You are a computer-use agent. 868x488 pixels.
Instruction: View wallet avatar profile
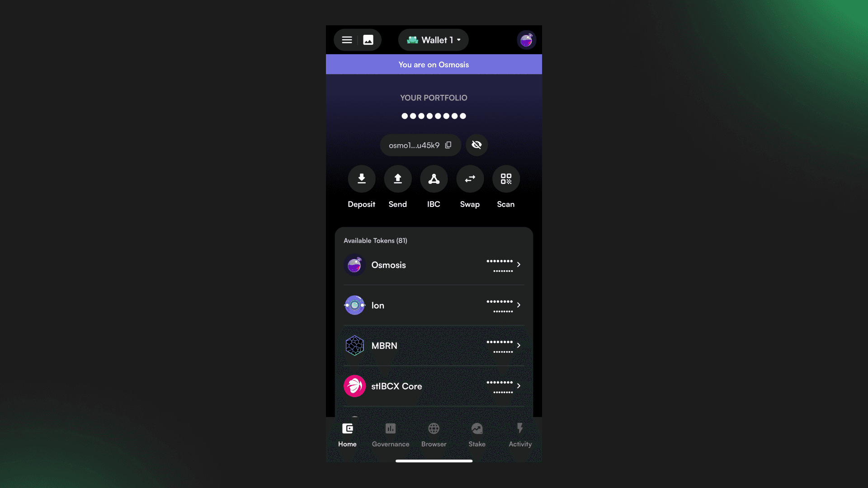click(525, 40)
